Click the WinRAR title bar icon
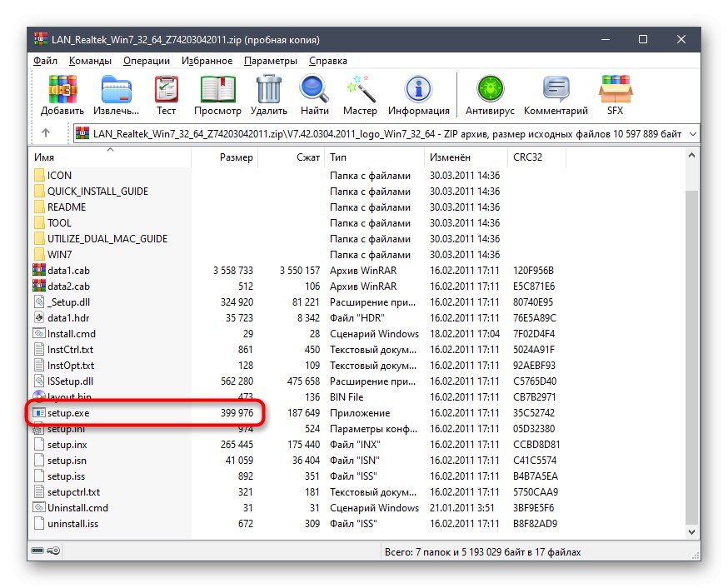Image resolution: width=728 pixels, height=588 pixels. (x=40, y=39)
